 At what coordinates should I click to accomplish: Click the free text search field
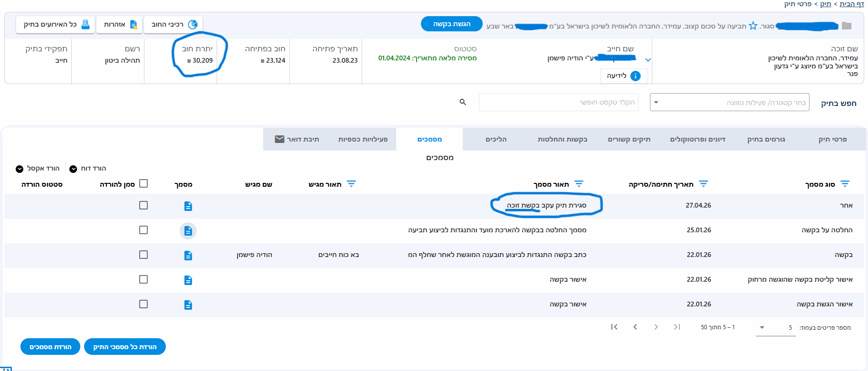coord(559,102)
